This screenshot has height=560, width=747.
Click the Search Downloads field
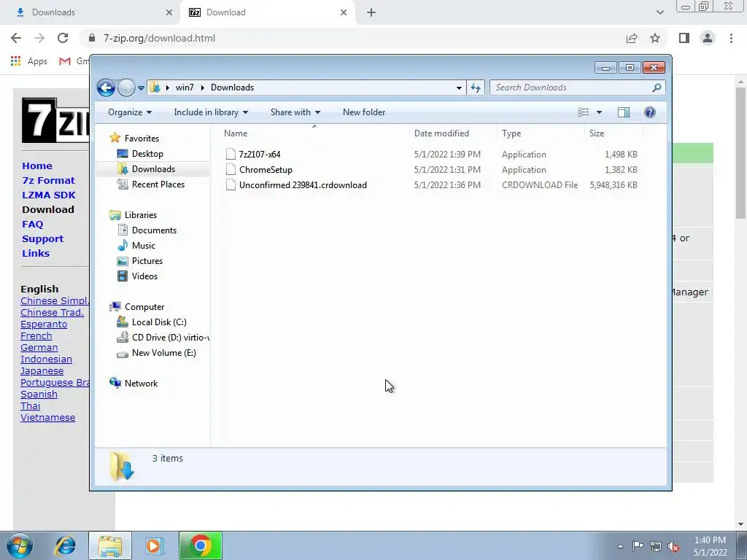tap(577, 87)
